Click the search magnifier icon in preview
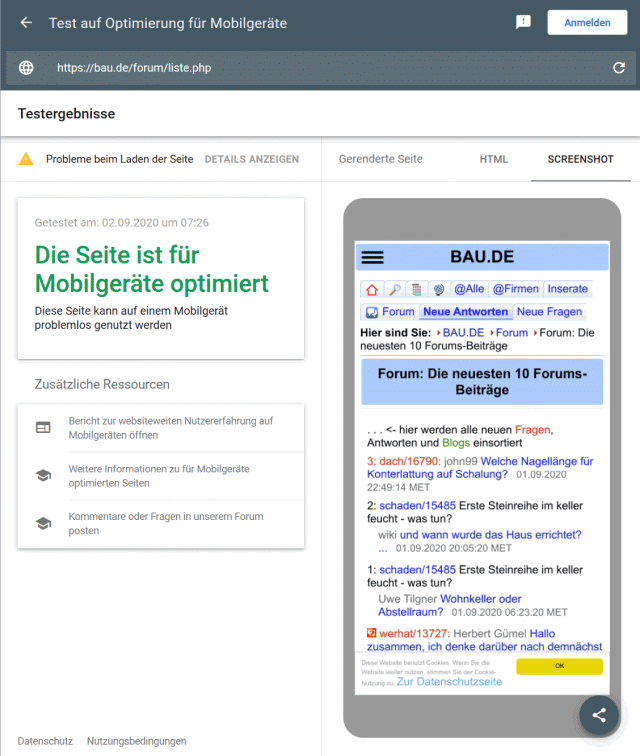Screen dimensions: 640x756 tap(395, 289)
